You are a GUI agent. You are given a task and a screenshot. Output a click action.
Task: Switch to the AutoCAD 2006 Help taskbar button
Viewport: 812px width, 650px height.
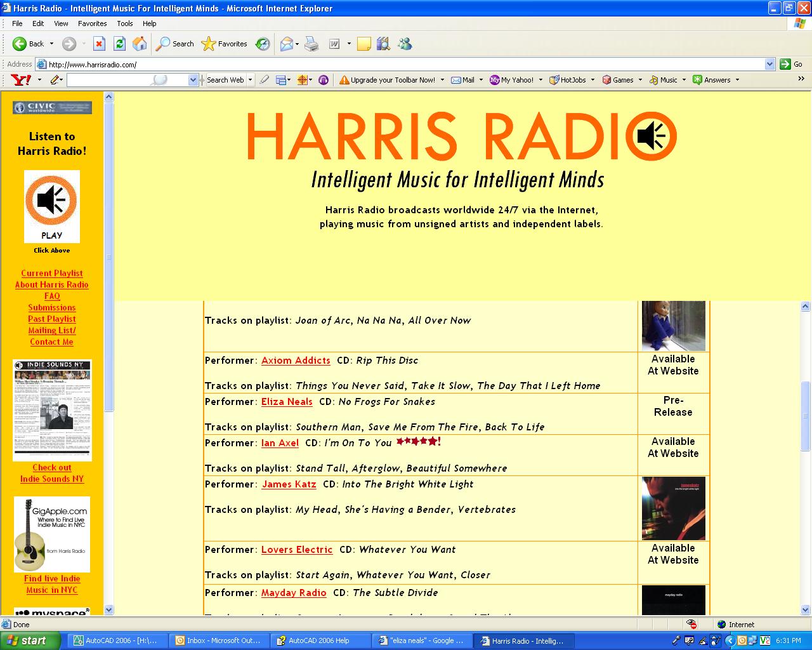point(320,640)
